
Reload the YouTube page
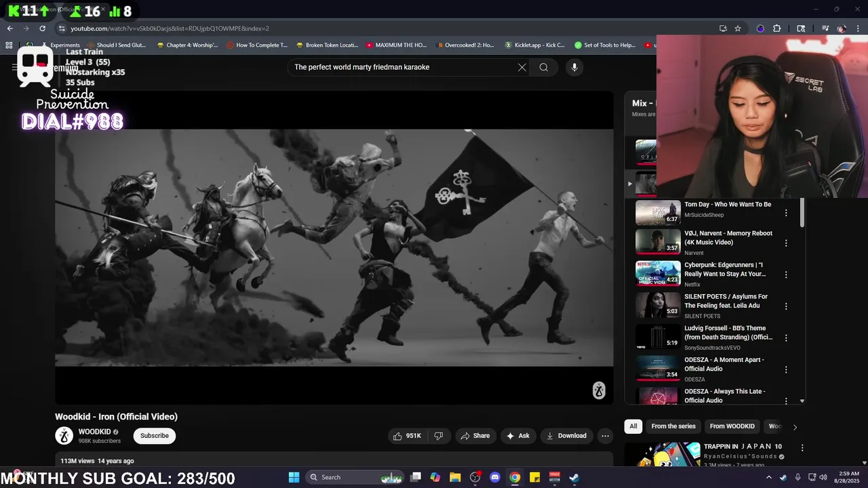point(42,28)
